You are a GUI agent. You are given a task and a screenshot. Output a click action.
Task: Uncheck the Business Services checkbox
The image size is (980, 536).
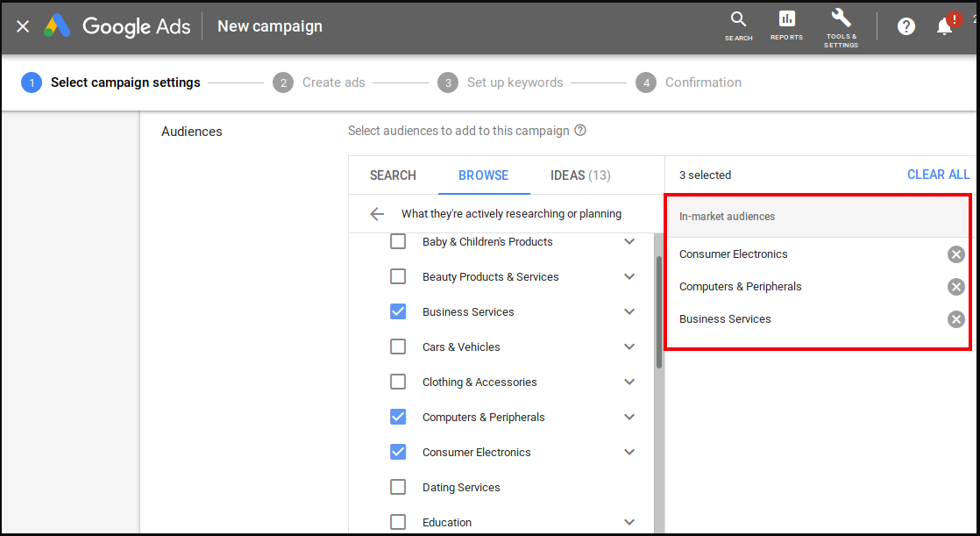(x=398, y=311)
